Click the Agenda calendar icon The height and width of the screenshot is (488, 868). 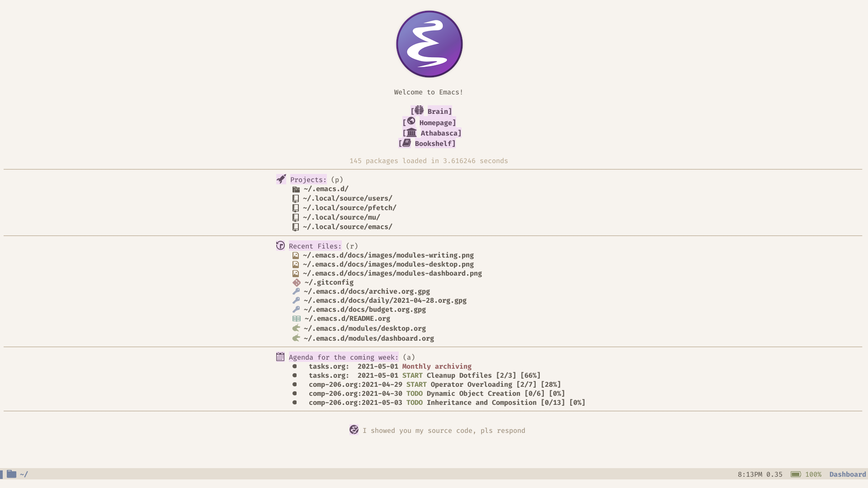pyautogui.click(x=279, y=357)
